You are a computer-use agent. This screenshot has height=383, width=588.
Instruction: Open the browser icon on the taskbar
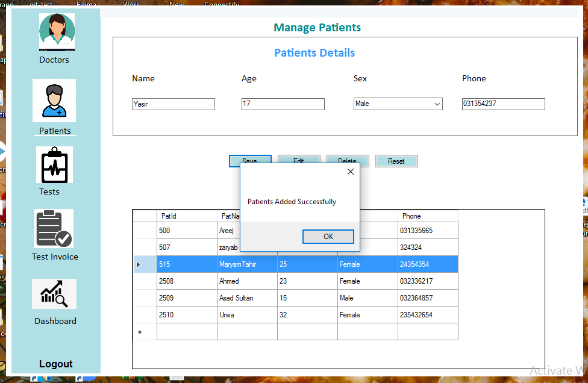[x=90, y=379]
